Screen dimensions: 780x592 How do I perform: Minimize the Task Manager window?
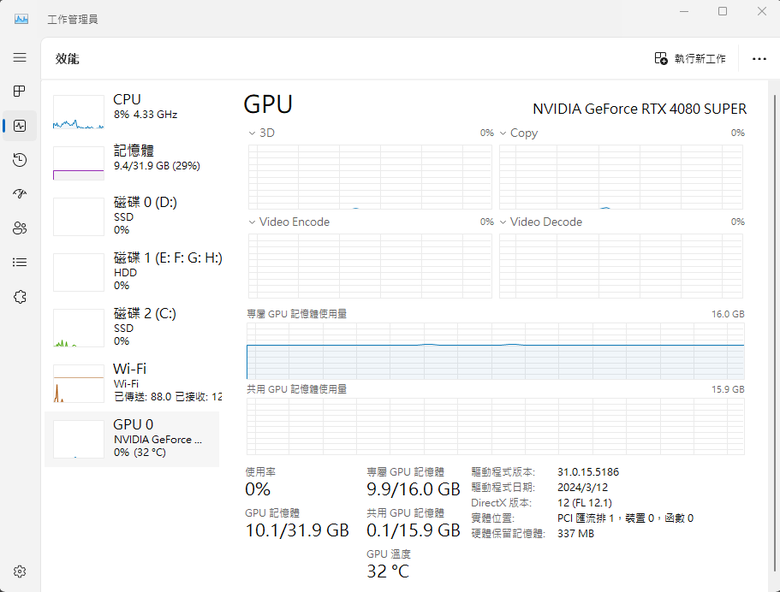[684, 11]
